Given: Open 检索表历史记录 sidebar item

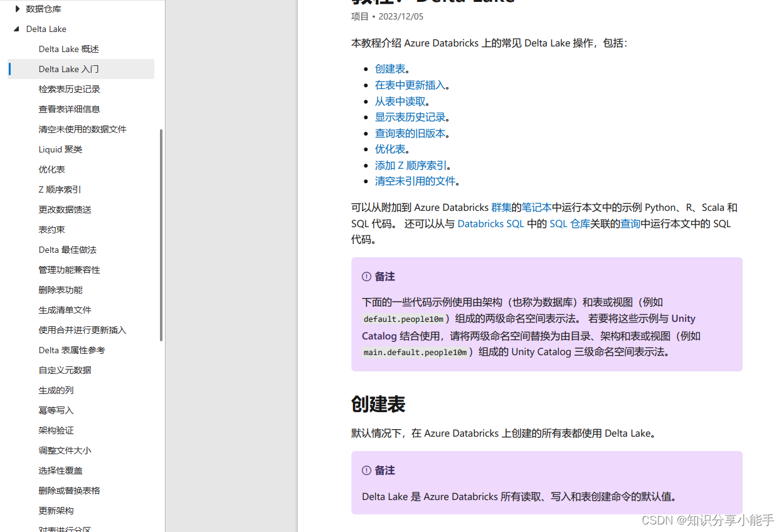Looking at the screenshot, I should 70,89.
